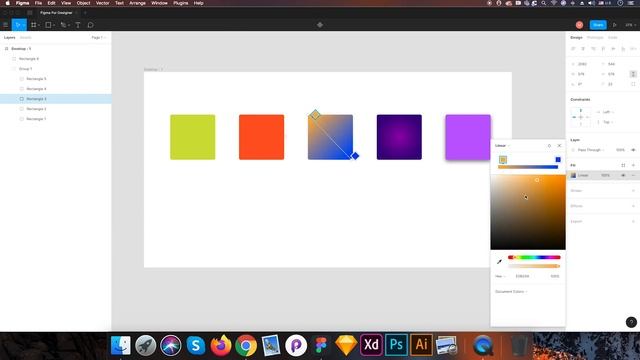Click the user avatar in the toolbar
Screen dimensions: 640x360
click(x=579, y=25)
